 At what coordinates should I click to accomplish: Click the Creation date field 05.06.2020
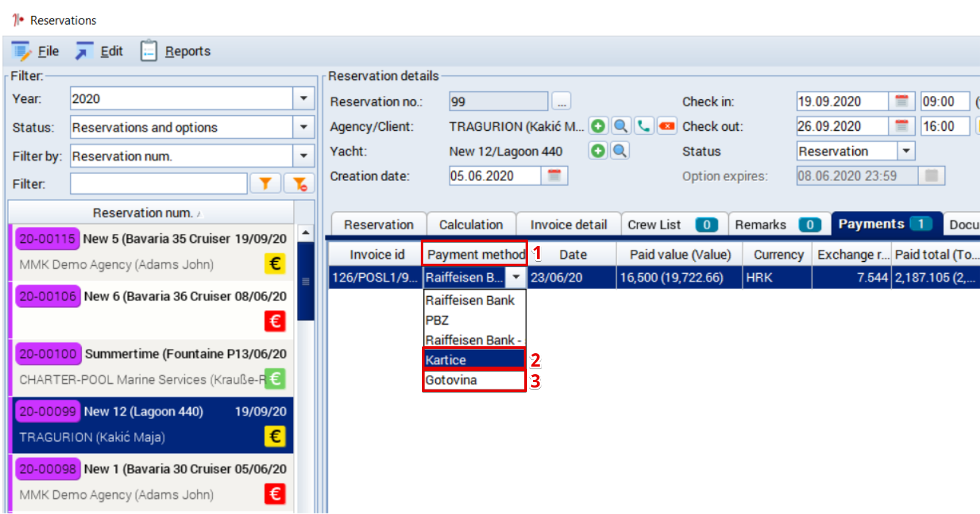[x=495, y=176]
